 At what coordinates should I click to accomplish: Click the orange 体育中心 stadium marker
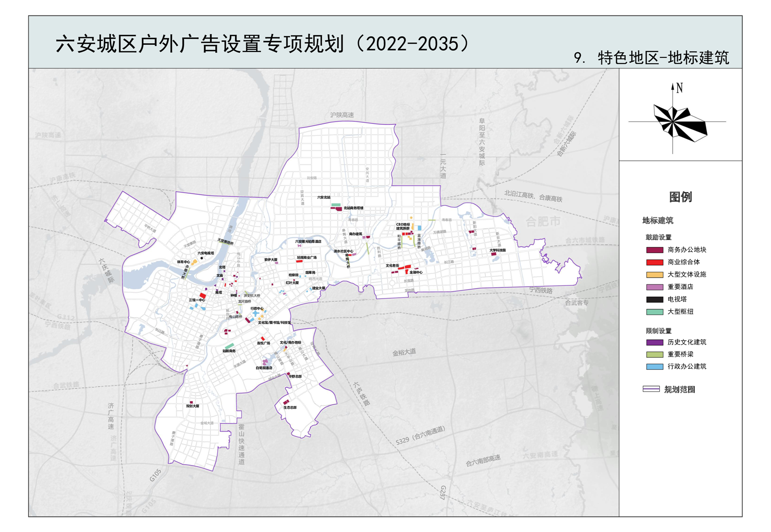click(194, 262)
